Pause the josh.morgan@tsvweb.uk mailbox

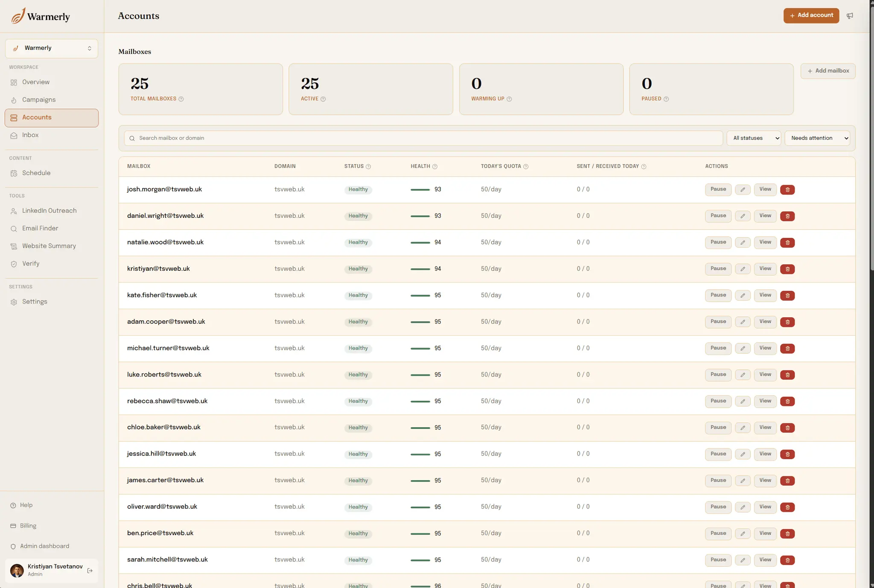click(x=718, y=190)
